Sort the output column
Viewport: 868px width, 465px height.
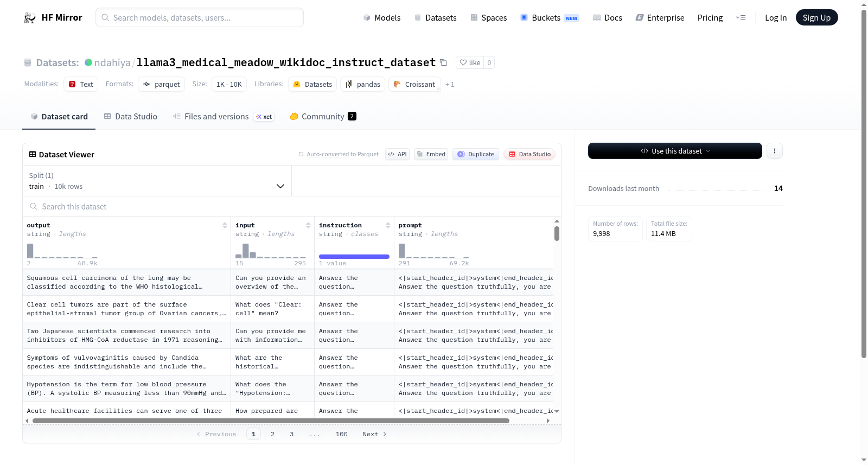coord(225,225)
